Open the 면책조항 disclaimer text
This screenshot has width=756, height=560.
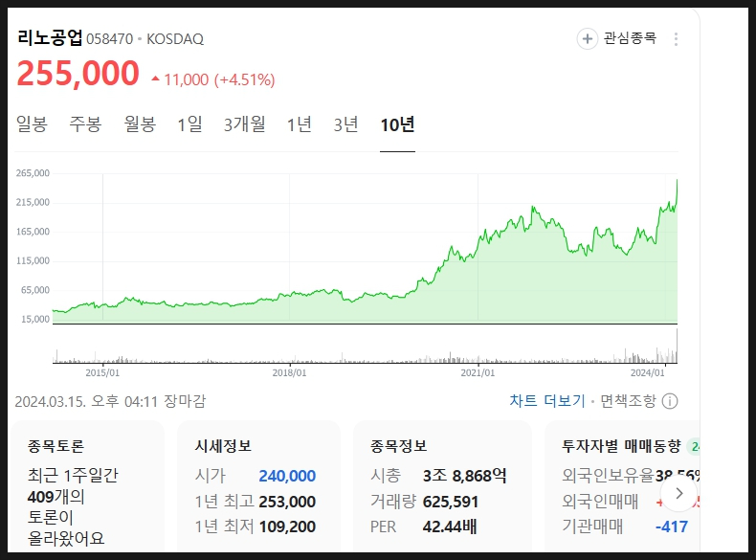(x=628, y=401)
